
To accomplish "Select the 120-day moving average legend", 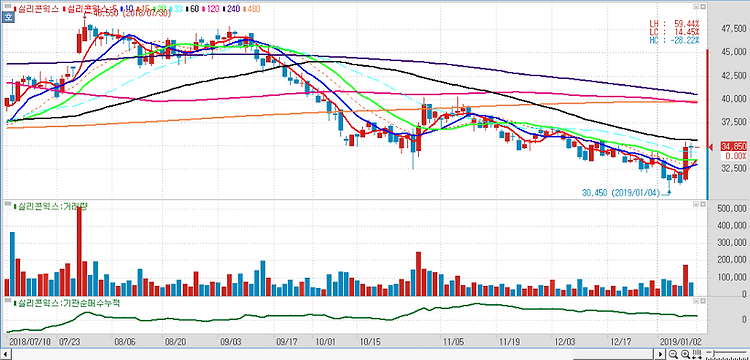I will [210, 9].
